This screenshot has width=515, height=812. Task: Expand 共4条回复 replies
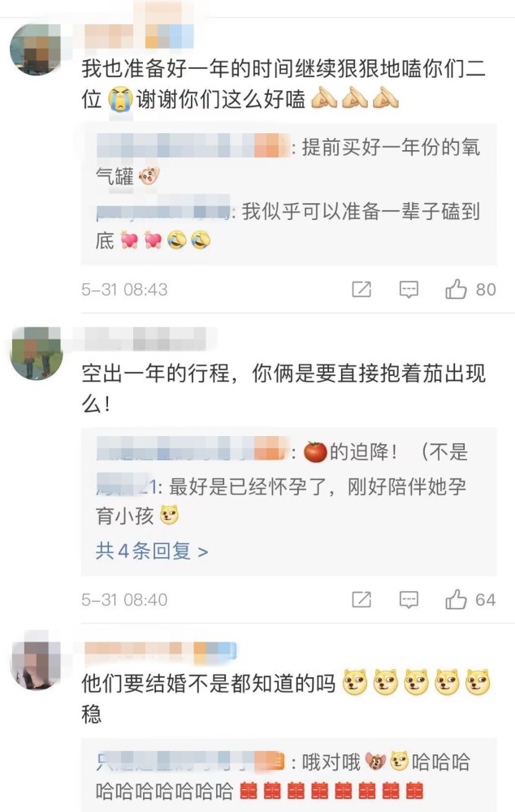tap(152, 551)
